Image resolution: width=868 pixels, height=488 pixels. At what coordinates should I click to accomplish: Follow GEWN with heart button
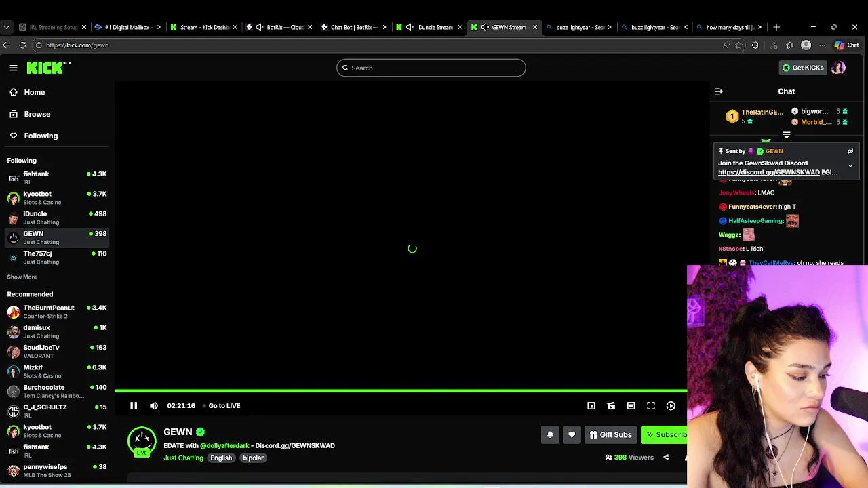click(x=572, y=434)
